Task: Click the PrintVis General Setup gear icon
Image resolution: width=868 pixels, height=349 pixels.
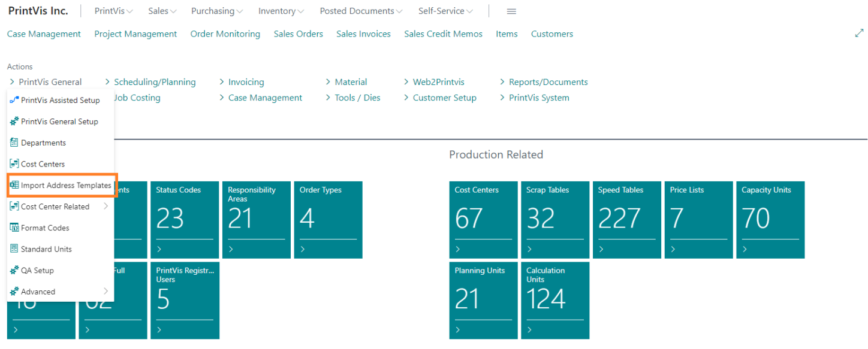Action: [x=14, y=122]
